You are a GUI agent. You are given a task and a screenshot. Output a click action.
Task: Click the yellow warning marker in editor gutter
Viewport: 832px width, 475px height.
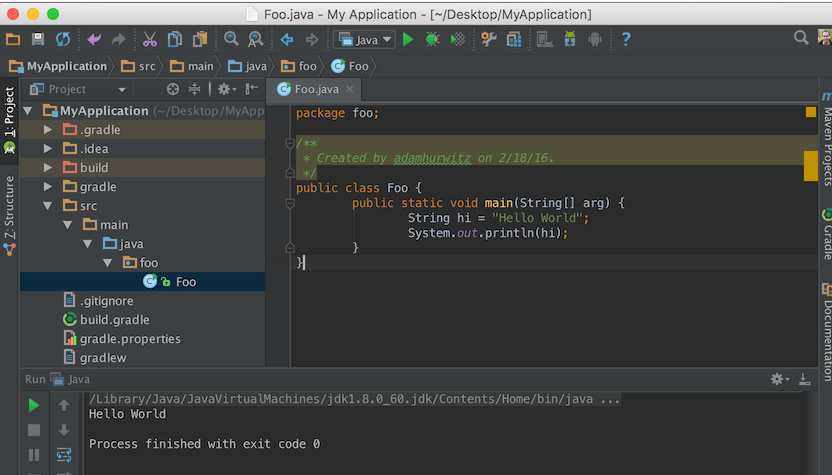811,165
